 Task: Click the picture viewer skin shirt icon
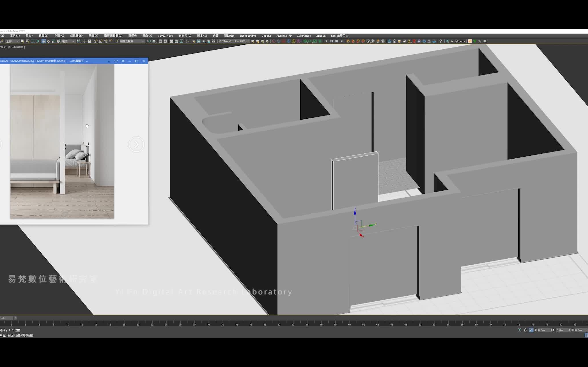[116, 61]
